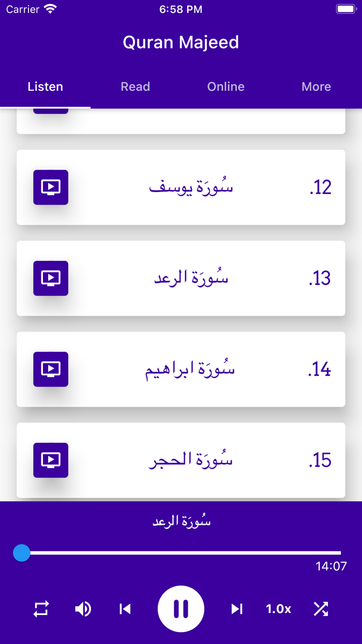362x644 pixels.
Task: Open playback speed 1.0x control
Action: click(278, 609)
